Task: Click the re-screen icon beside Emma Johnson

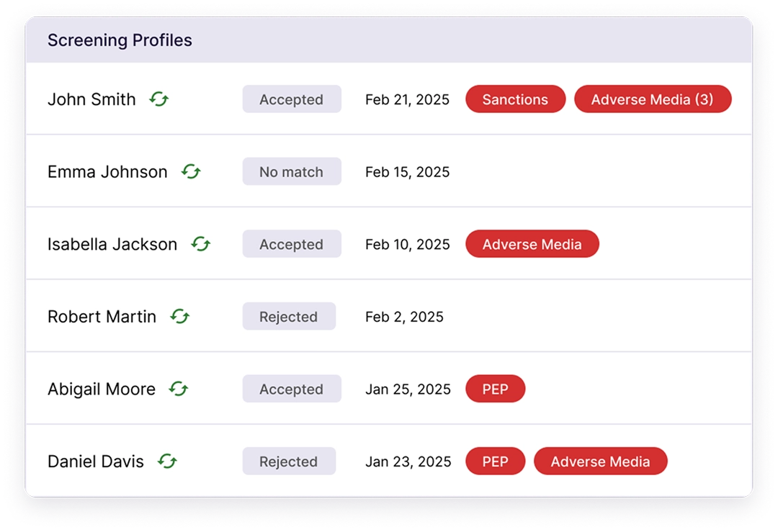Action: (x=191, y=171)
